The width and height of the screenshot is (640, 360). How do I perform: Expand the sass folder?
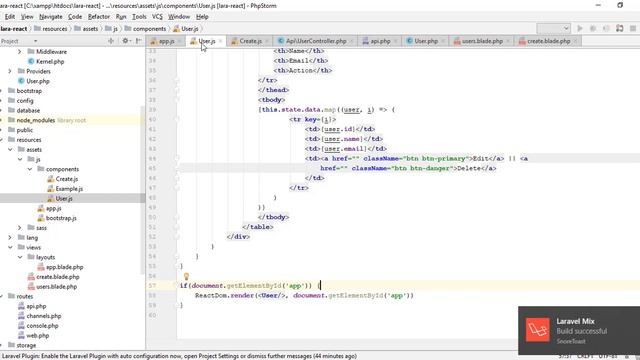20,228
